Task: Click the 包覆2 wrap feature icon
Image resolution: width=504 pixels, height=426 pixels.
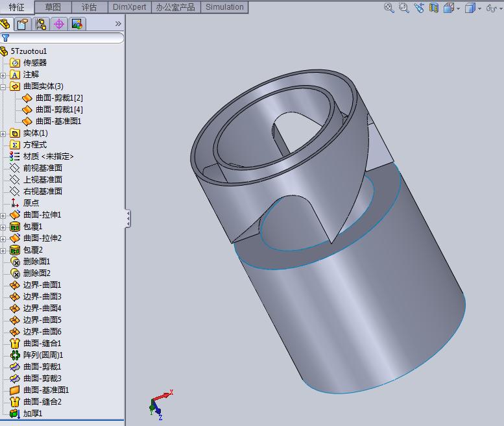Action: pyautogui.click(x=15, y=250)
